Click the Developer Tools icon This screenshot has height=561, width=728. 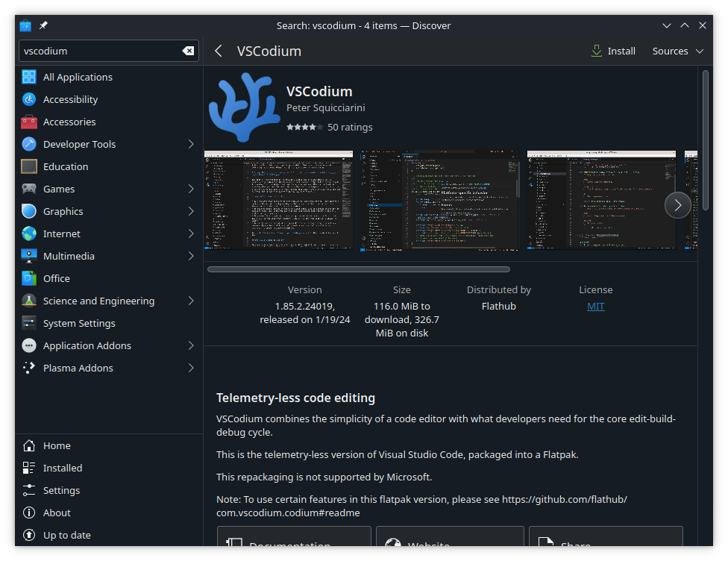point(29,144)
